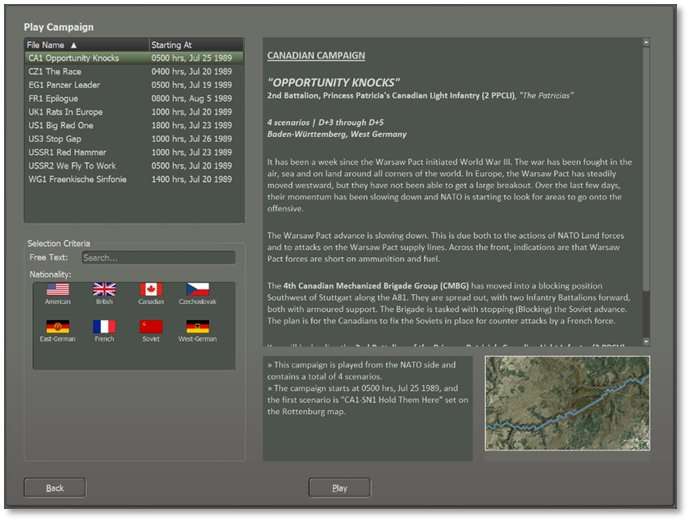The image size is (689, 521).
Task: Select the British flag nationality filter
Action: tap(104, 290)
